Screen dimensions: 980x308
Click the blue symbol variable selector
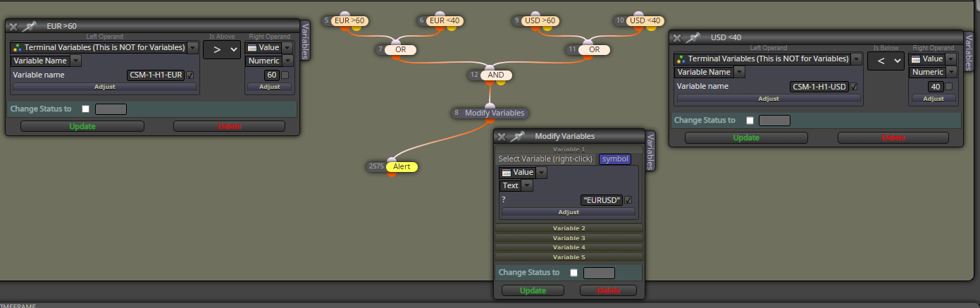pyautogui.click(x=615, y=159)
